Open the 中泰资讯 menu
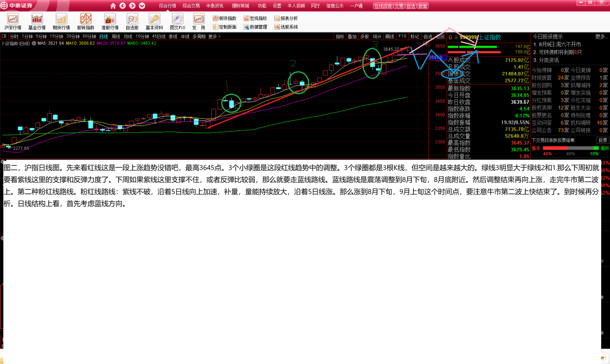This screenshot has width=610, height=364. click(215, 6)
